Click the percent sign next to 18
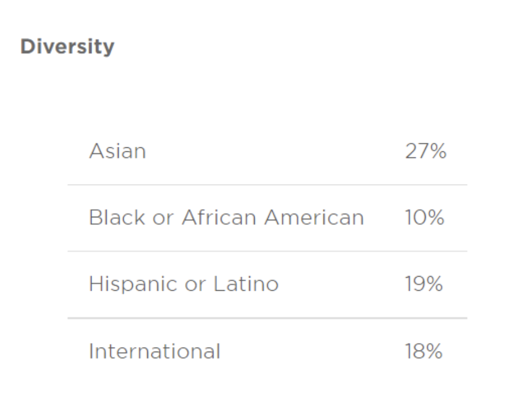The image size is (532, 394). coord(433,351)
